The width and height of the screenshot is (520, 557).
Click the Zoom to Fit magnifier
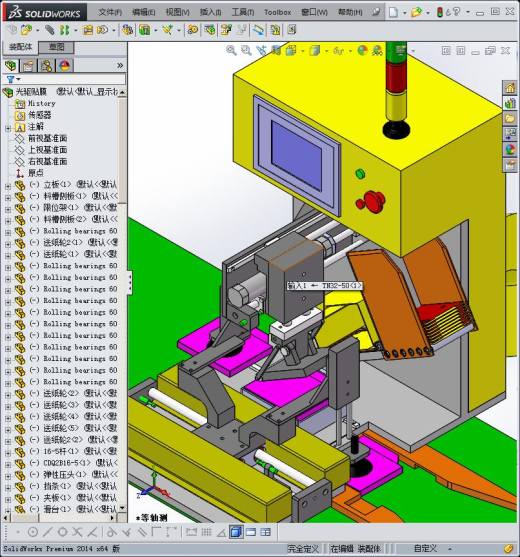(x=231, y=50)
